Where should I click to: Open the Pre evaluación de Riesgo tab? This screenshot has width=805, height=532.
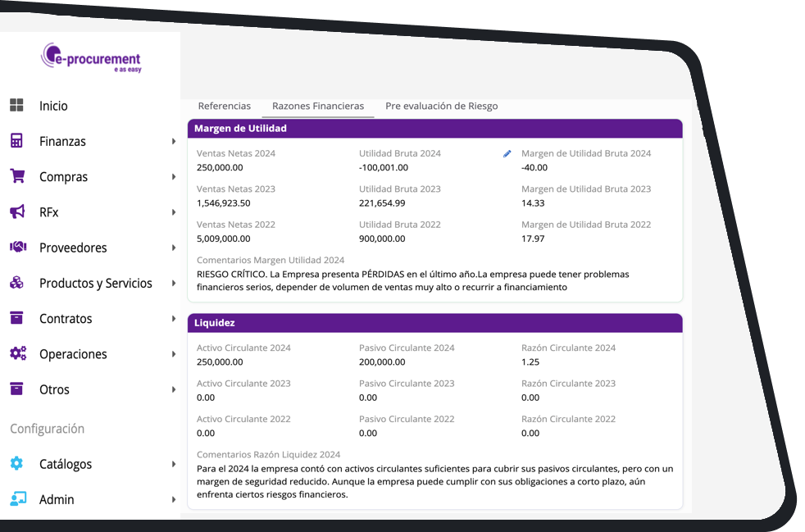click(441, 106)
